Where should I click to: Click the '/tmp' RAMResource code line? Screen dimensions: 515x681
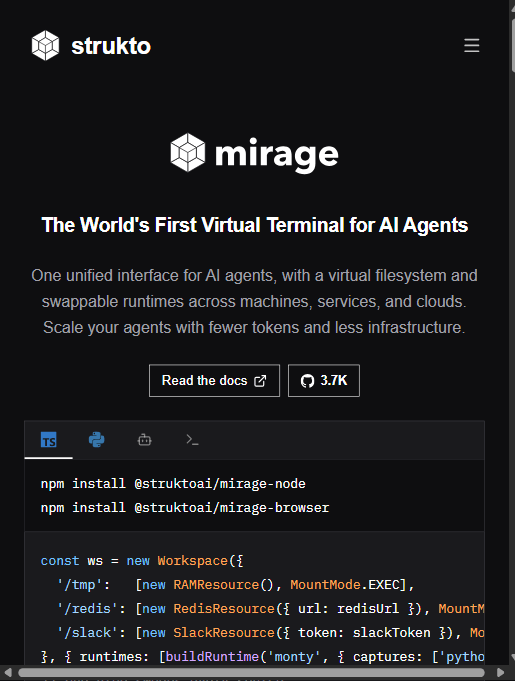pos(236,585)
